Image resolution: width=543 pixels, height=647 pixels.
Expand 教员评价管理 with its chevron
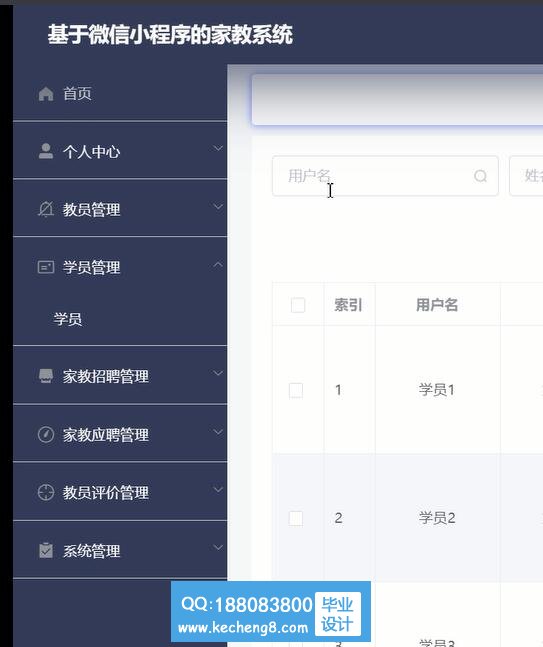[218, 489]
